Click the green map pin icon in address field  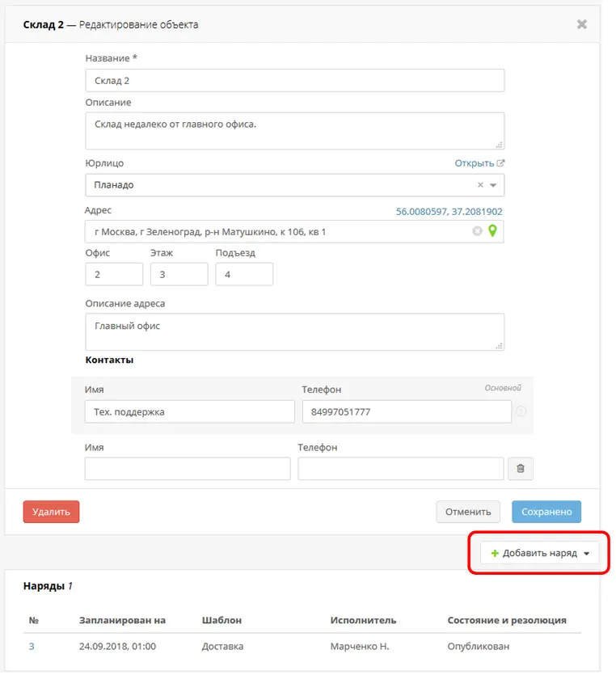(492, 231)
